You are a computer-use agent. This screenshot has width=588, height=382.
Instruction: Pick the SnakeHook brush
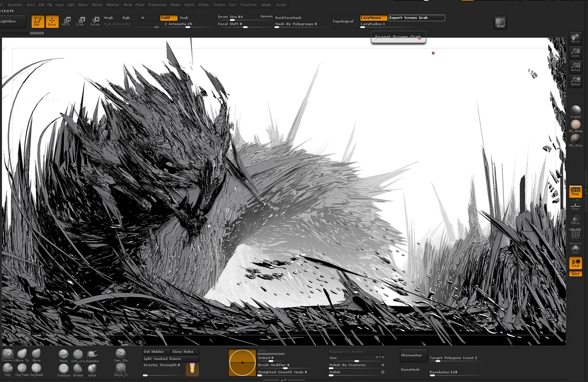(92, 354)
